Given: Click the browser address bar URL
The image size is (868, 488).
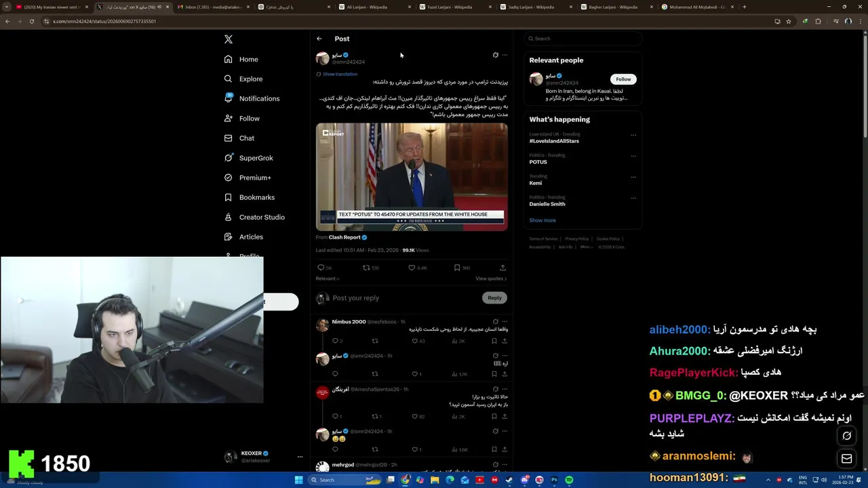Looking at the screenshot, I should tap(104, 21).
